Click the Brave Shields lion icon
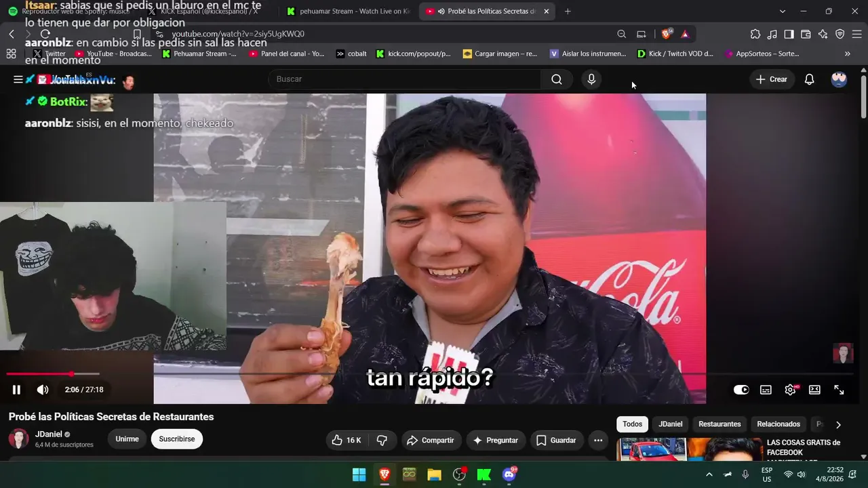Viewport: 868px width, 488px height. pyautogui.click(x=667, y=34)
